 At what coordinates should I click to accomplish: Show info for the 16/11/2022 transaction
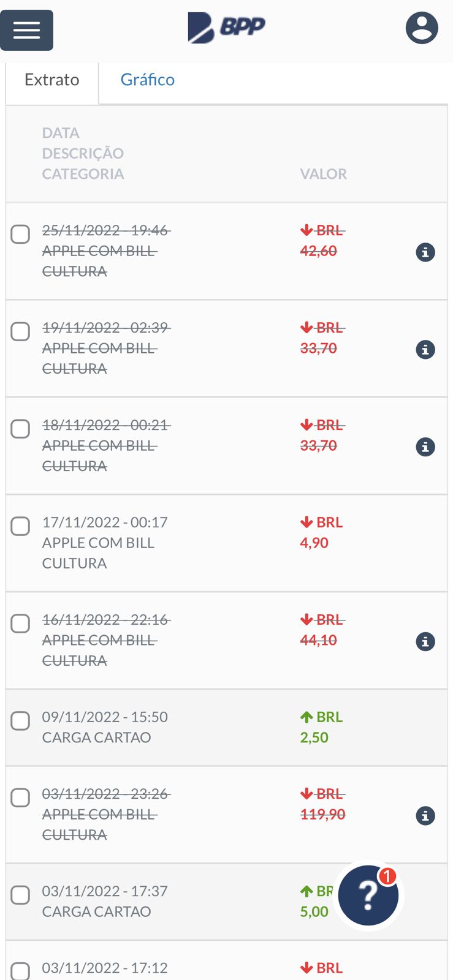pos(425,641)
